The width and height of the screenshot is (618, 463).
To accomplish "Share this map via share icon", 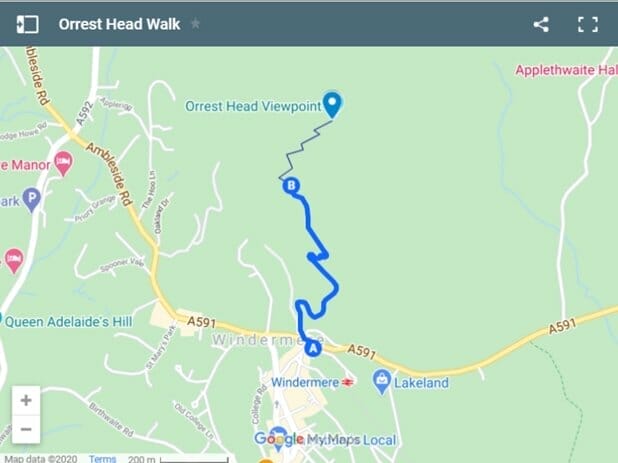I will [541, 24].
